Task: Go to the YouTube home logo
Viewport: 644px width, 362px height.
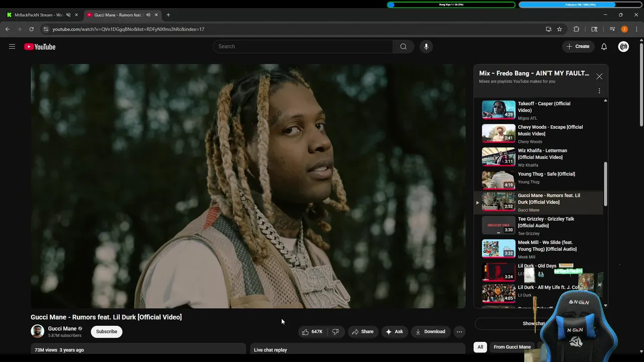Action: (40, 47)
